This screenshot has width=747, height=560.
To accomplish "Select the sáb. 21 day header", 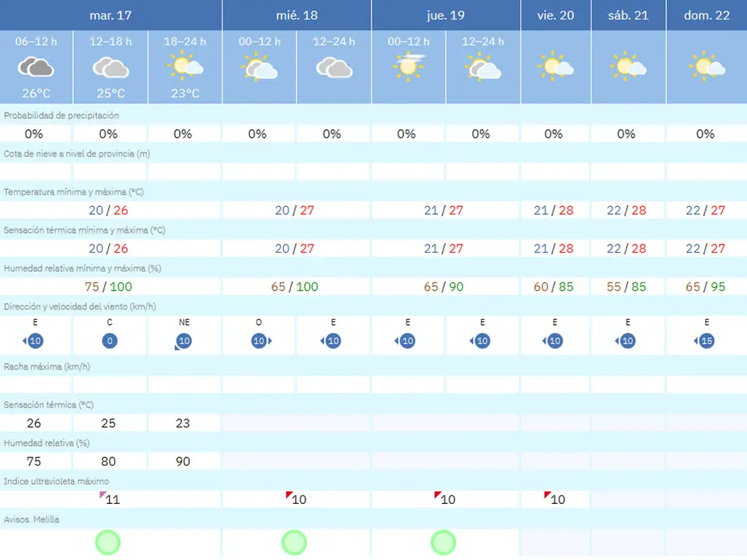I will click(x=628, y=16).
